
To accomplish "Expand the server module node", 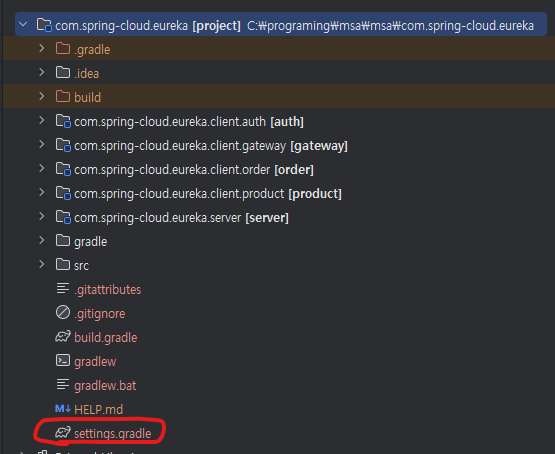I will point(42,216).
